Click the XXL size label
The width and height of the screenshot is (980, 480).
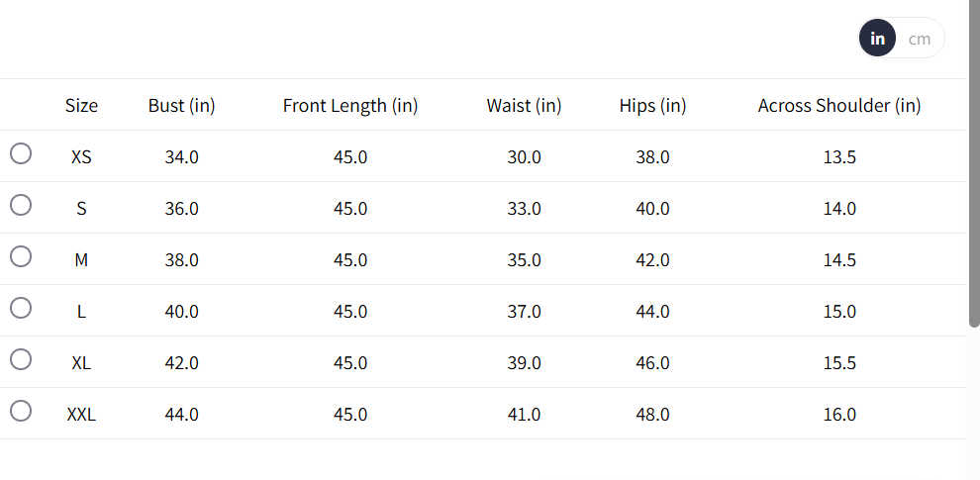tap(81, 414)
